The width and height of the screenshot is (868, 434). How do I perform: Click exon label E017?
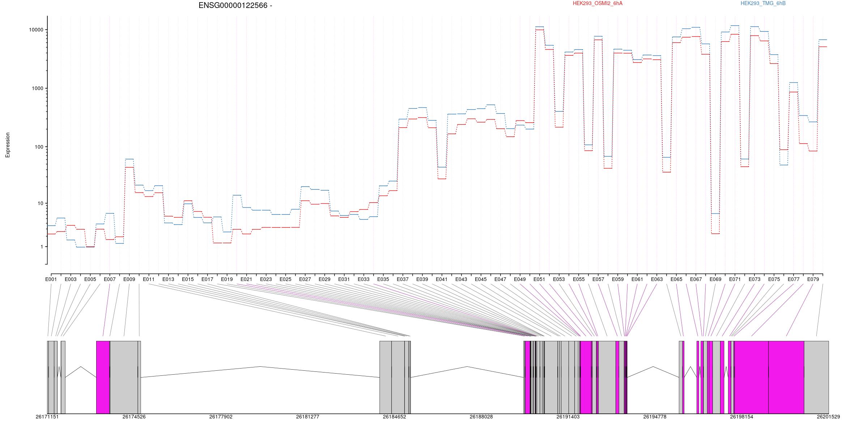[x=207, y=279]
